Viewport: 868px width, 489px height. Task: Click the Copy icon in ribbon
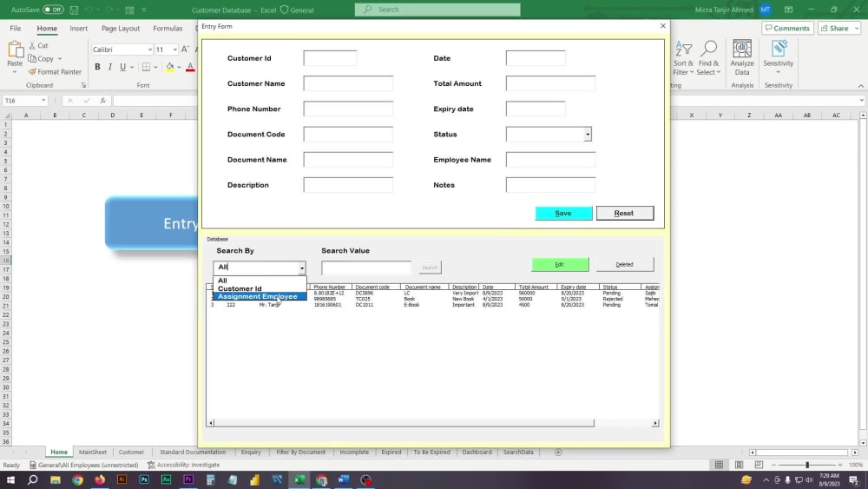pos(32,59)
